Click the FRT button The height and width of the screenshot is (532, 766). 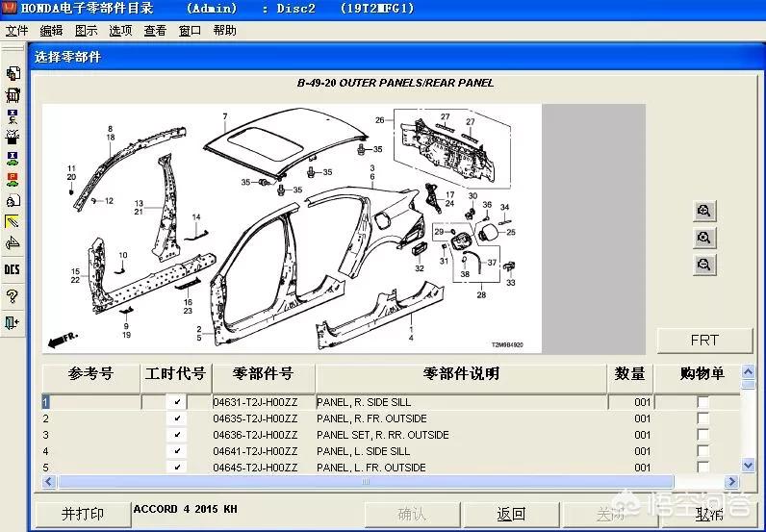(704, 340)
